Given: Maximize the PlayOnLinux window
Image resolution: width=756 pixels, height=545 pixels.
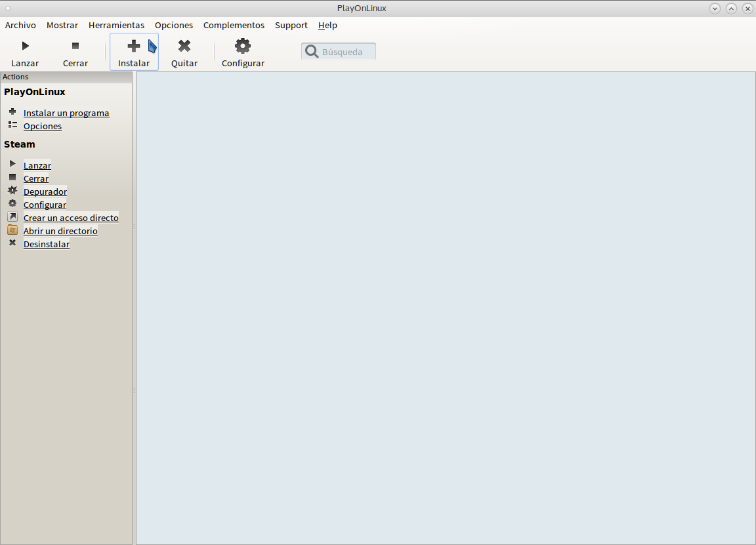Looking at the screenshot, I should (x=732, y=8).
